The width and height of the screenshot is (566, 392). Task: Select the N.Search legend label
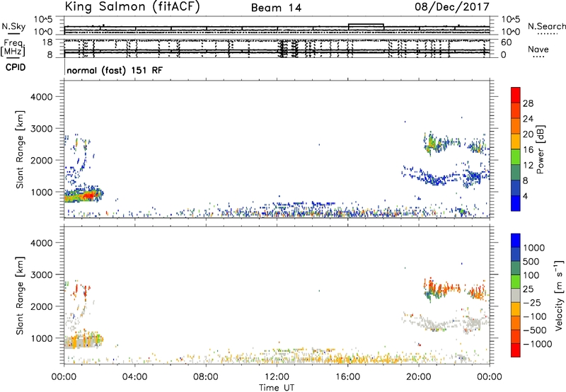click(546, 26)
